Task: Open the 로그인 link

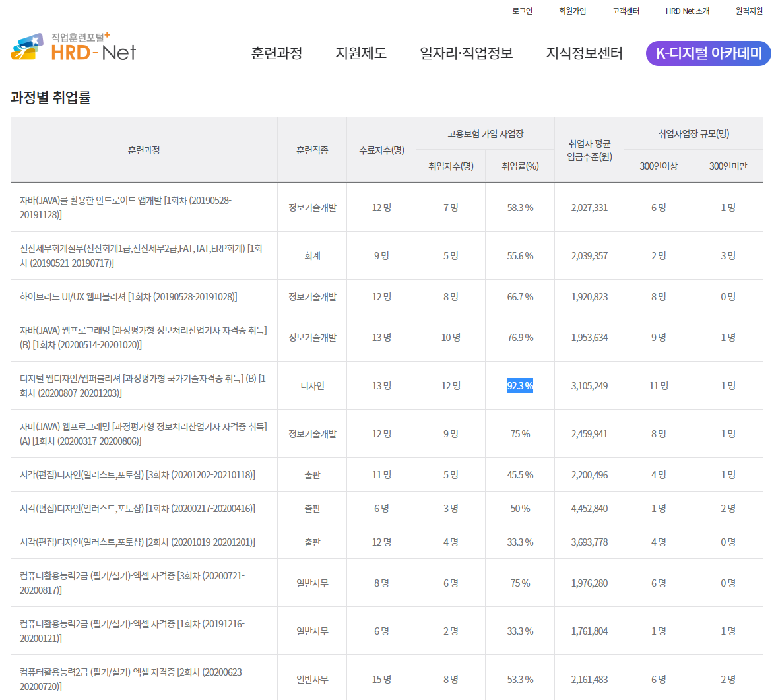Action: 522,11
